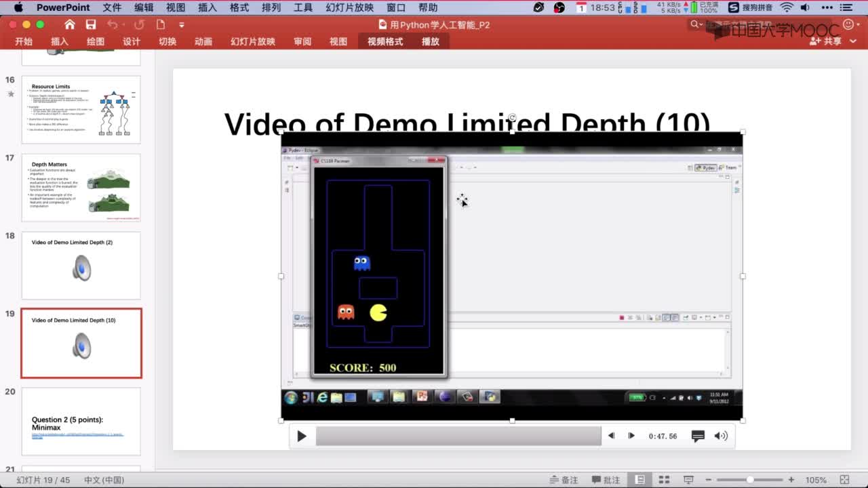
Task: Open the Sogou Pinyin input menu
Action: (x=750, y=7)
